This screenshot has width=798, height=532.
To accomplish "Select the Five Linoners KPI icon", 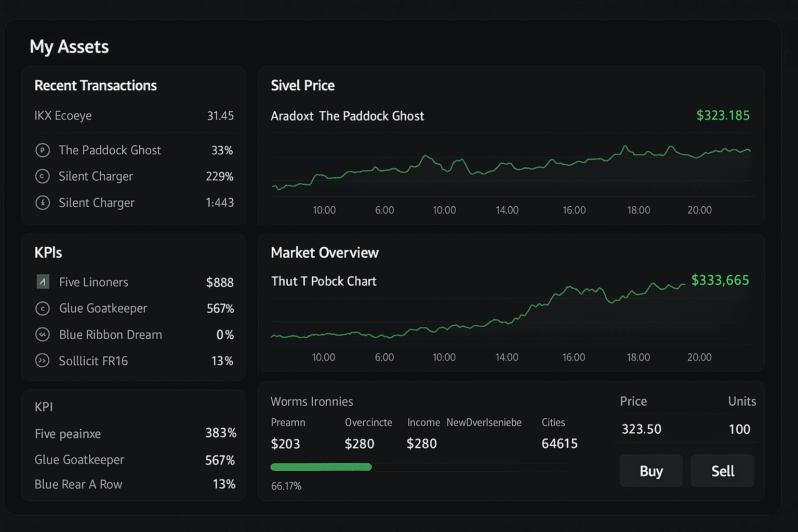I will (43, 282).
